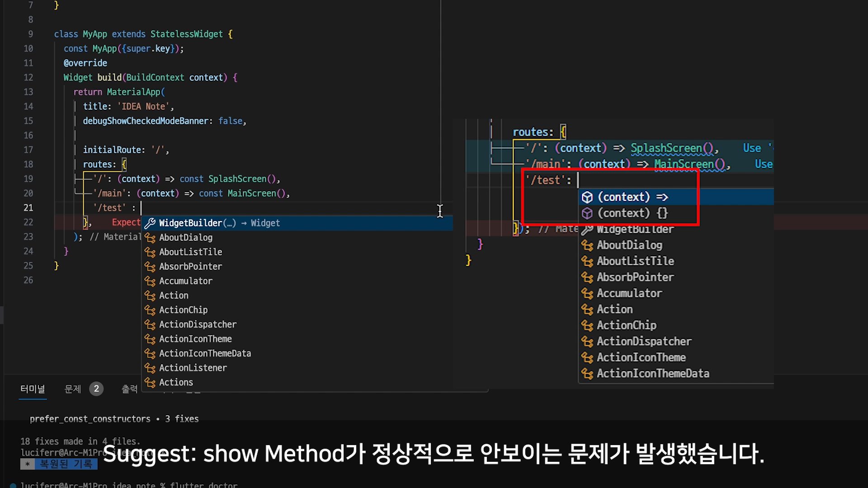Click the 'IDEA Note' title string
Image resolution: width=868 pixels, height=488 pixels.
[x=143, y=107]
